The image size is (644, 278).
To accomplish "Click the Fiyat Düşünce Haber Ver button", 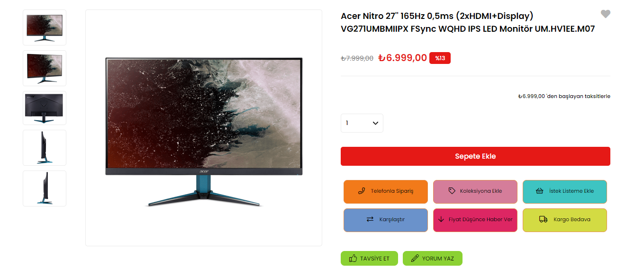I will 475,220.
